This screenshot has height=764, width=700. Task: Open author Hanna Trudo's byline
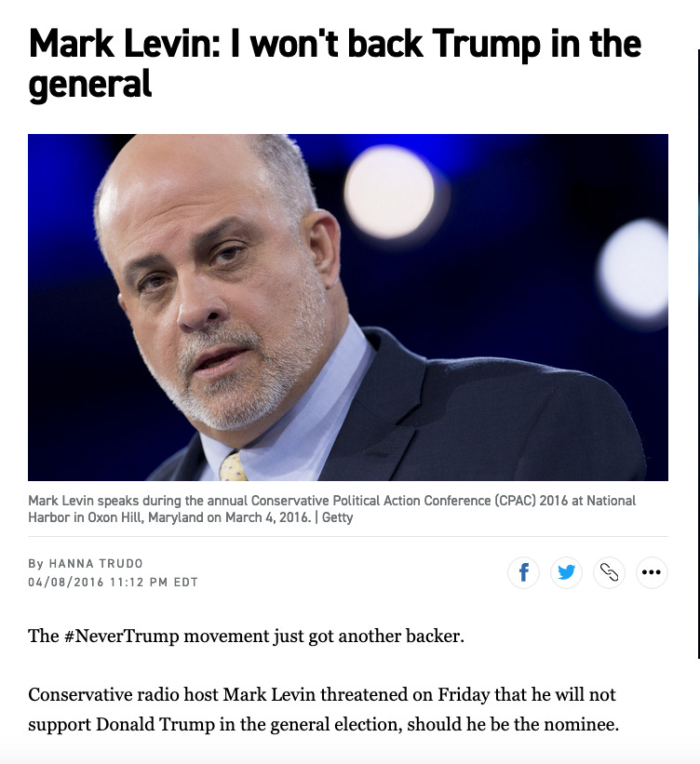click(96, 564)
